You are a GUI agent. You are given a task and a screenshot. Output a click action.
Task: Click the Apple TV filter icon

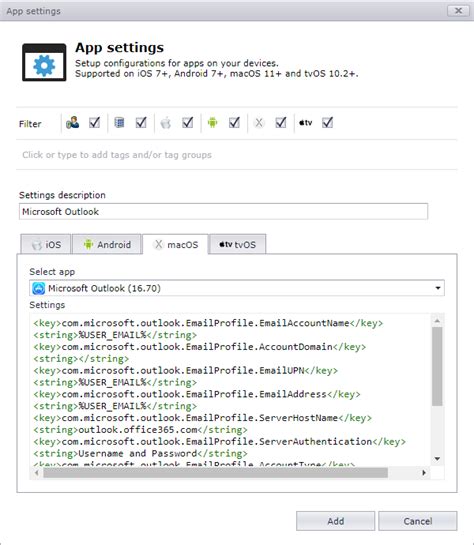(x=305, y=122)
